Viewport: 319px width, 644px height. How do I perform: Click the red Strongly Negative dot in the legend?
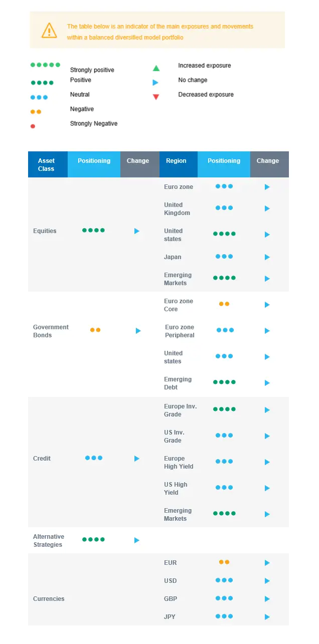pos(33,126)
